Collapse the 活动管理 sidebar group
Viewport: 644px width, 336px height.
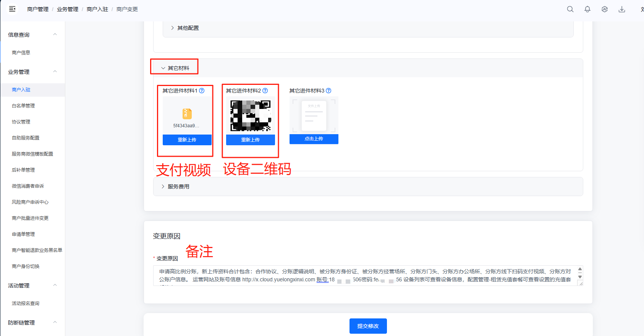tap(32, 286)
